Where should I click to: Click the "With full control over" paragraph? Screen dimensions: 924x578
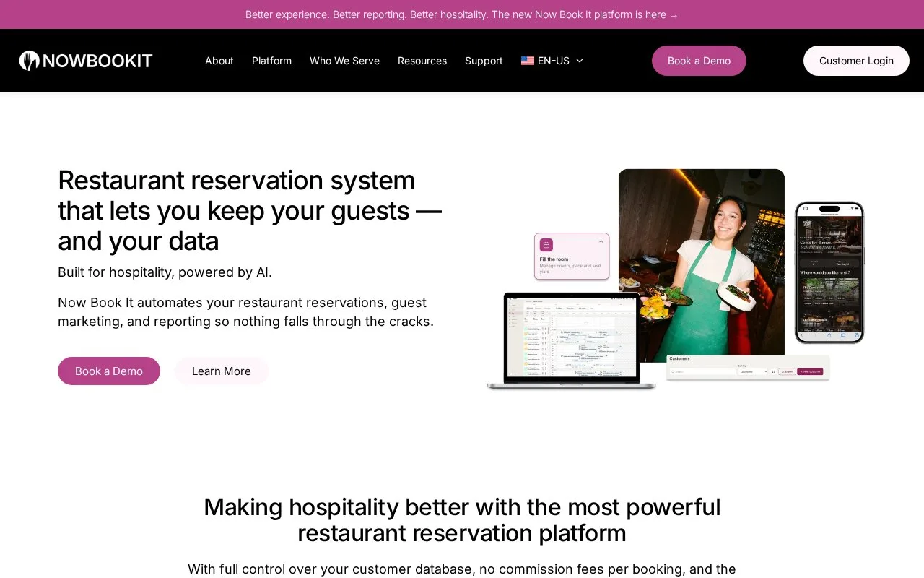click(x=462, y=569)
